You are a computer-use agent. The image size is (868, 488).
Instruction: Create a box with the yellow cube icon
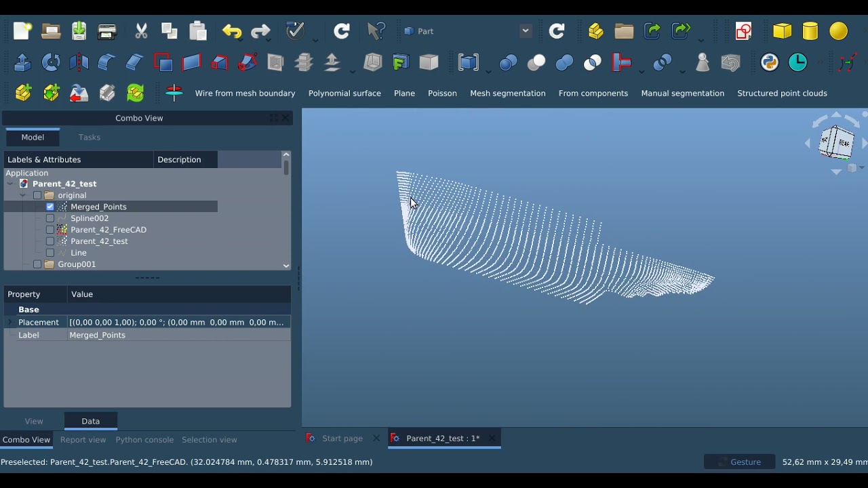coord(782,31)
